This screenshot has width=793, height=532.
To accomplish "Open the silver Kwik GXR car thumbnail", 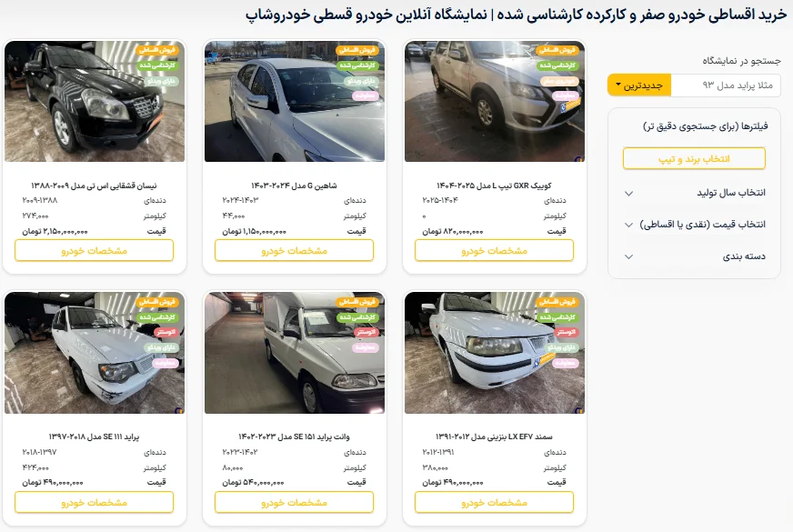I will pyautogui.click(x=494, y=101).
